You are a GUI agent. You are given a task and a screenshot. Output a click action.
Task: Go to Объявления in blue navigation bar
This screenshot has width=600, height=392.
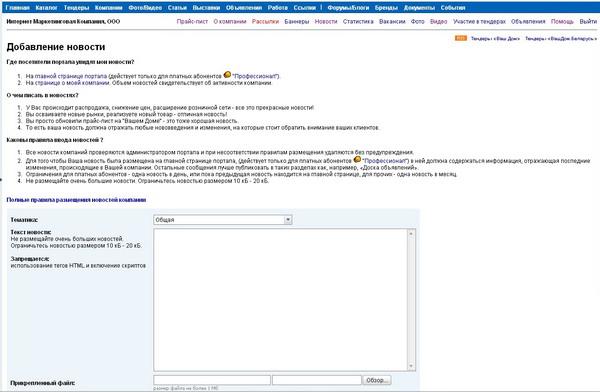point(244,8)
